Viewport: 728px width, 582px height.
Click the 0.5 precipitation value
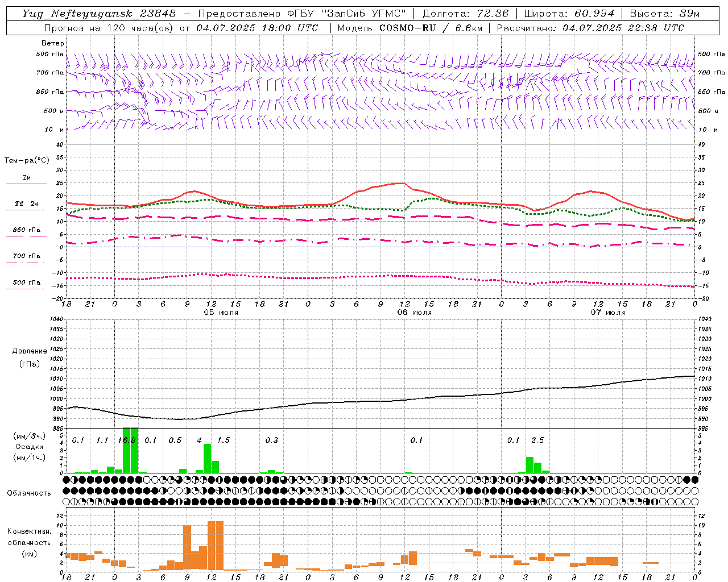click(x=175, y=440)
